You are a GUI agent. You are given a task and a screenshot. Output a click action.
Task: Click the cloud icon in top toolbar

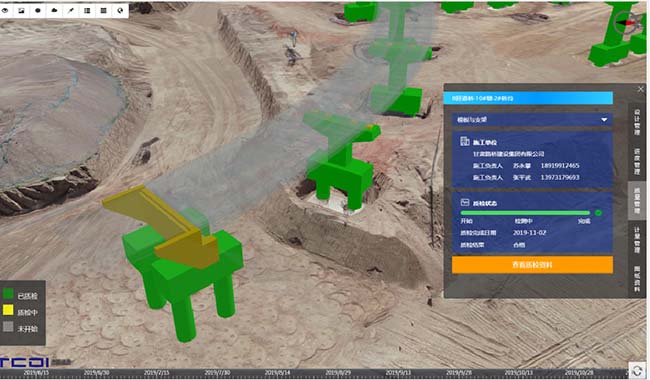54,11
